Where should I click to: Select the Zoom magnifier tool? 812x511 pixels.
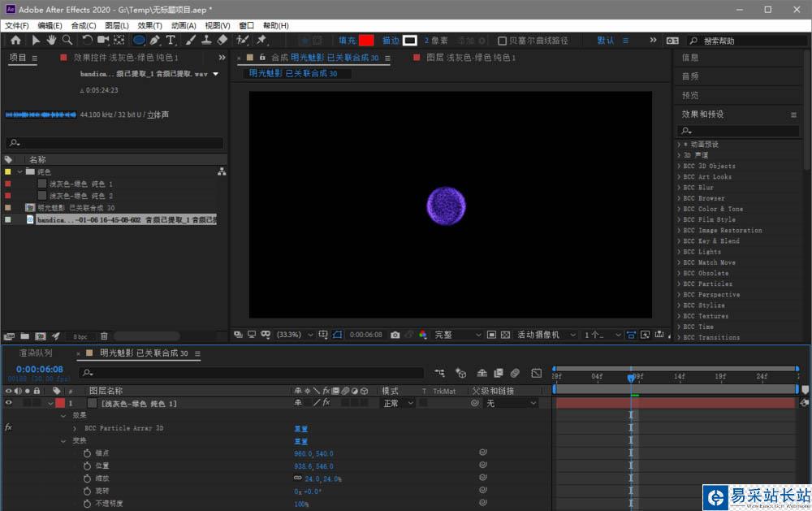67,40
